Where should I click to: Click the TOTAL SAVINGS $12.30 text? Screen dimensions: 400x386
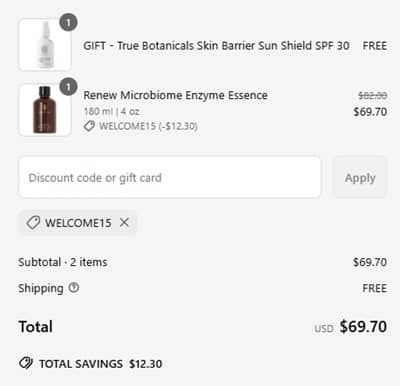click(x=101, y=364)
